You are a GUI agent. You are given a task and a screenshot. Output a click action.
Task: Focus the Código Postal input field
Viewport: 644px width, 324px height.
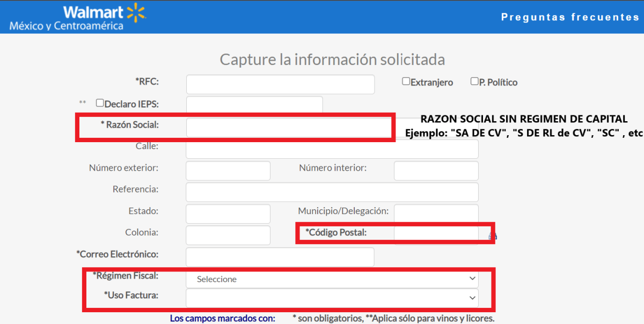(x=436, y=234)
